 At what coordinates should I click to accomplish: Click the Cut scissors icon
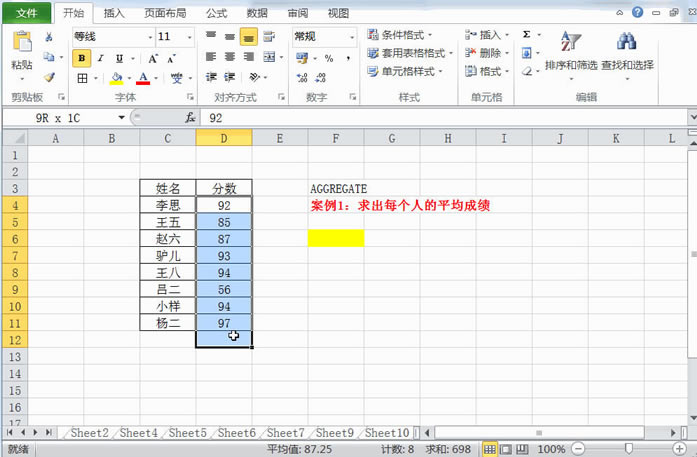49,37
